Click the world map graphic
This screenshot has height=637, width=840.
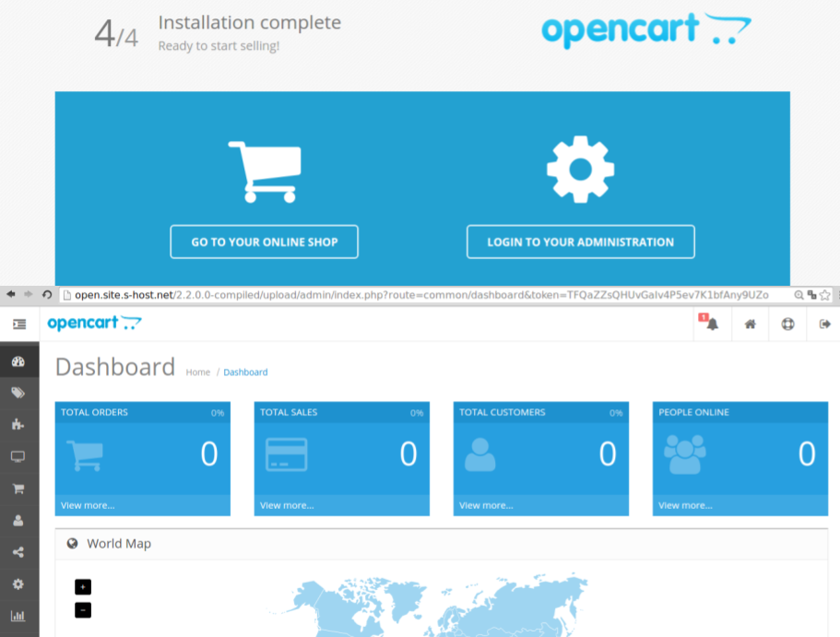coord(429,606)
